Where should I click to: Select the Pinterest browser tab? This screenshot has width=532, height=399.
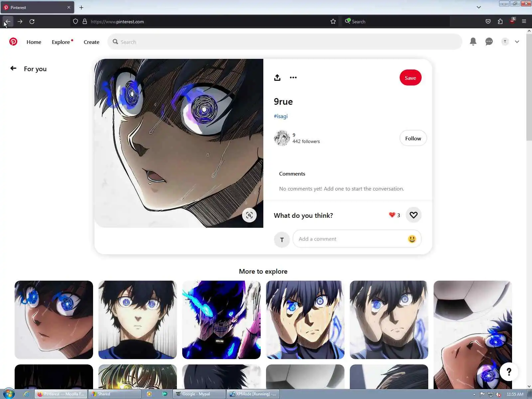pyautogui.click(x=37, y=7)
